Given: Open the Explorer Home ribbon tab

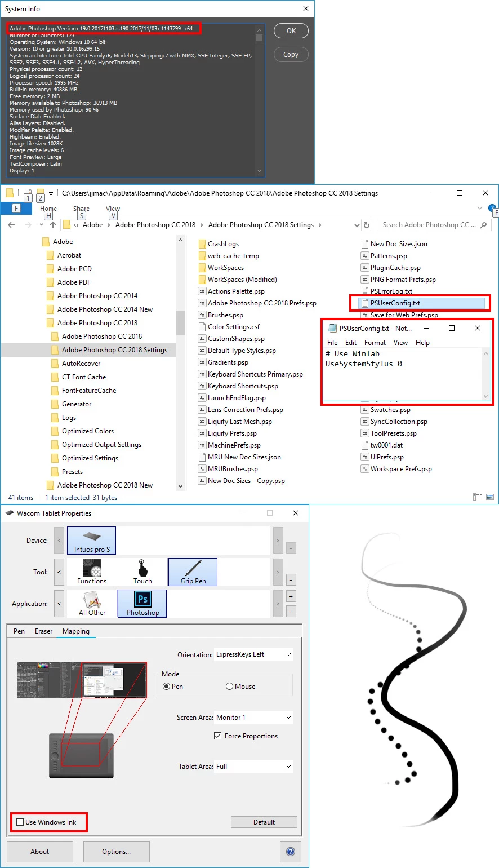Looking at the screenshot, I should click(x=48, y=209).
